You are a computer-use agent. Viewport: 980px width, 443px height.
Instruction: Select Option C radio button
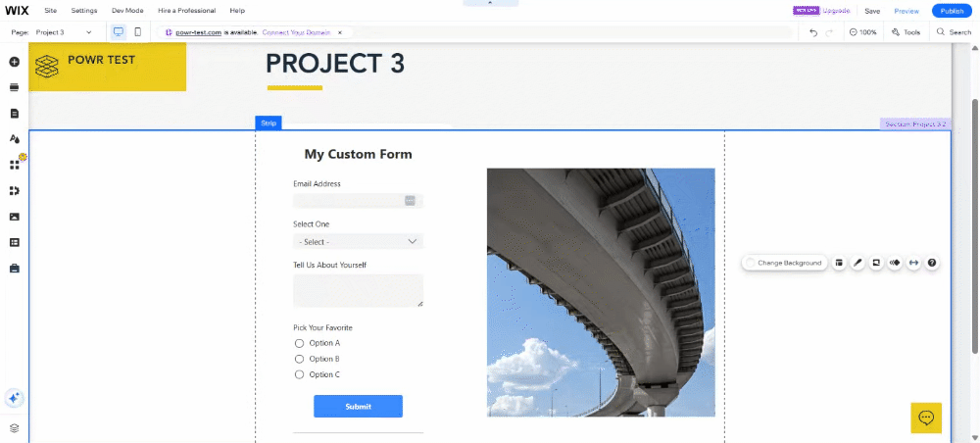[299, 374]
